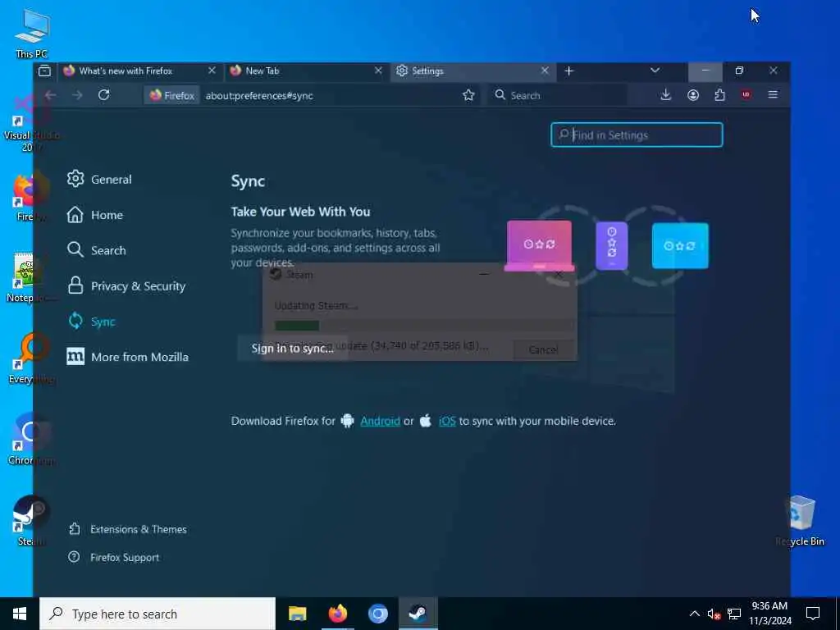Open the Windows Start menu
This screenshot has height=630, width=840.
coord(20,614)
